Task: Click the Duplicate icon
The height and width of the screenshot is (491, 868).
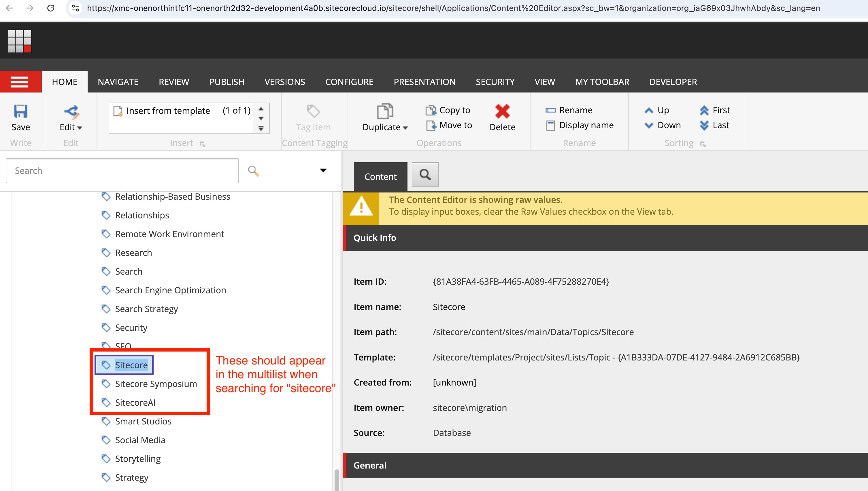Action: tap(385, 111)
